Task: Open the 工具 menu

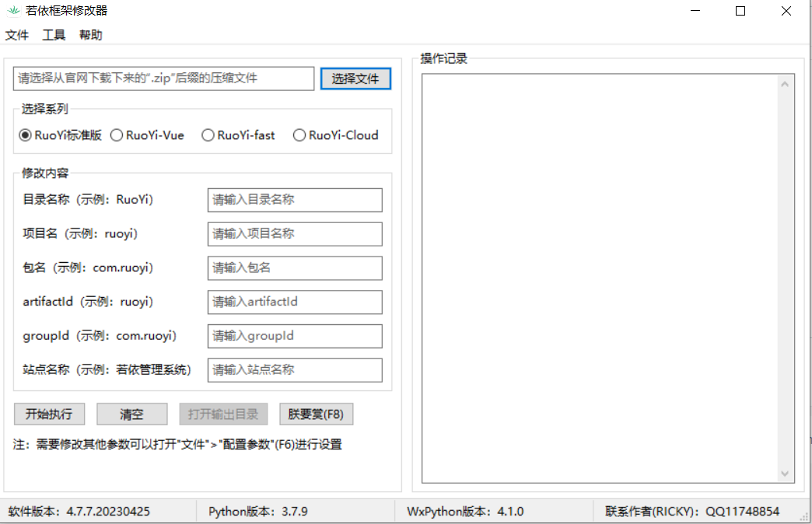Action: point(54,35)
